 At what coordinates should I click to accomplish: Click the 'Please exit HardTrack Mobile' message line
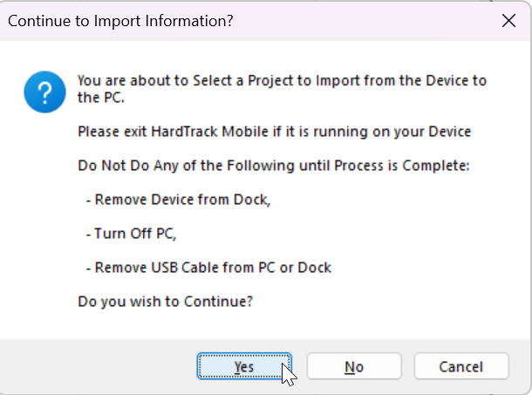pos(274,132)
